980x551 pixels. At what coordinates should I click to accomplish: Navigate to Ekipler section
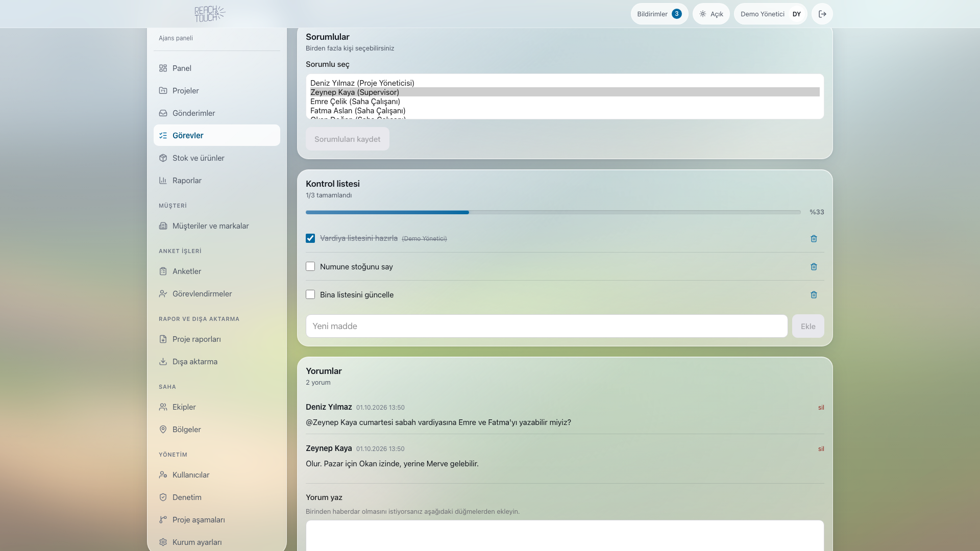pos(217,407)
